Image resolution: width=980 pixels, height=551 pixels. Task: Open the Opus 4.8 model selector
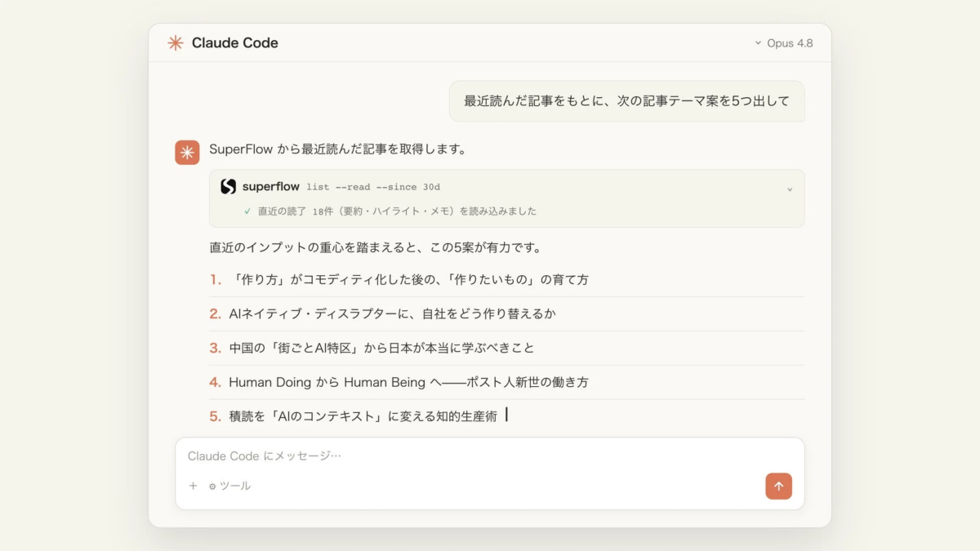(x=783, y=43)
